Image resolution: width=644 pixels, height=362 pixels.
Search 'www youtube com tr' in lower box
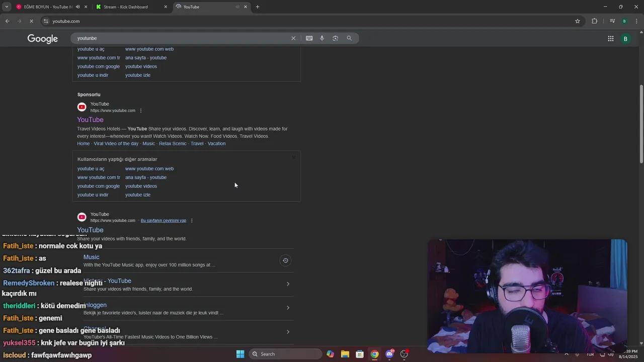(99, 177)
